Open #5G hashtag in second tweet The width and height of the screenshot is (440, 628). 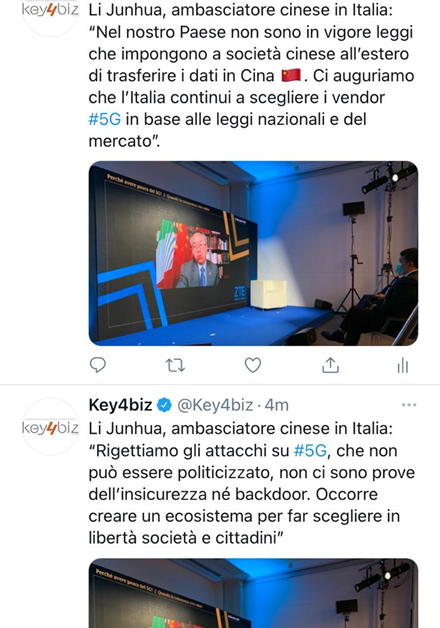tap(310, 451)
